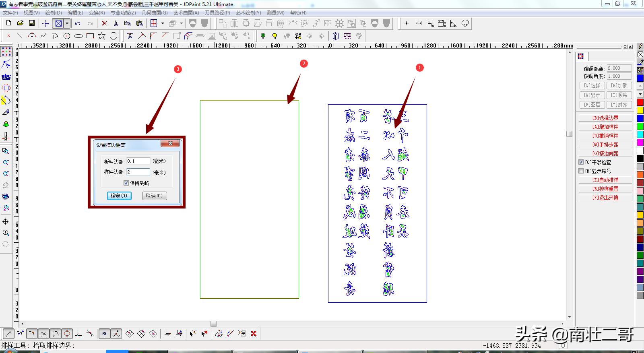Select the ellipse drawing tool
Viewport: 644px width, 353px height.
[78, 36]
